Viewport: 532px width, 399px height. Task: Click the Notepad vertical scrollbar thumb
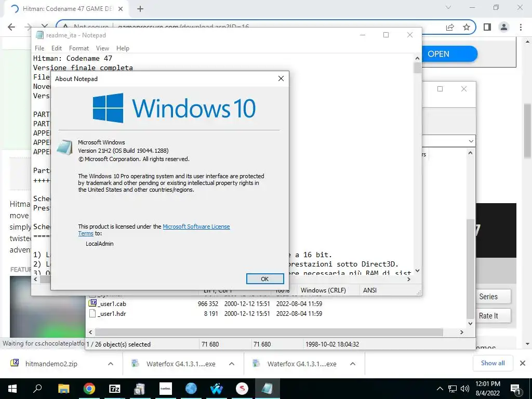click(417, 68)
